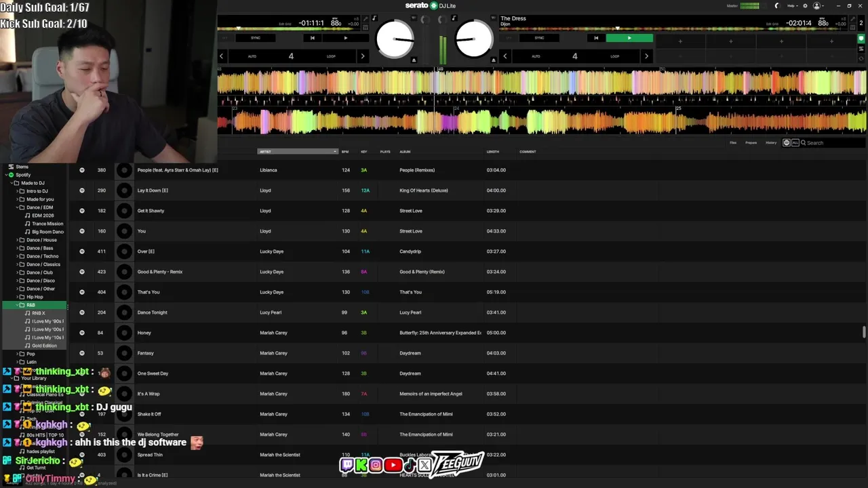
Task: Click the vinyl artwork for Fantasy
Action: pyautogui.click(x=124, y=353)
